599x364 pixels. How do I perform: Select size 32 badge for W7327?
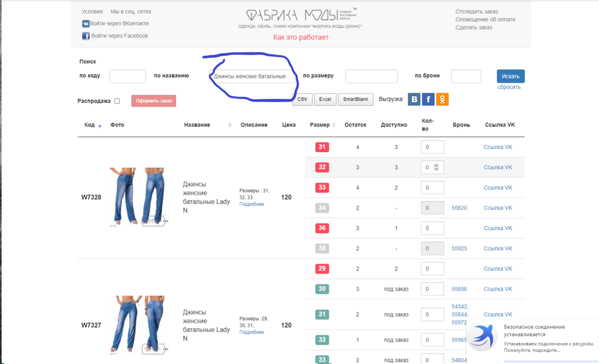[322, 339]
